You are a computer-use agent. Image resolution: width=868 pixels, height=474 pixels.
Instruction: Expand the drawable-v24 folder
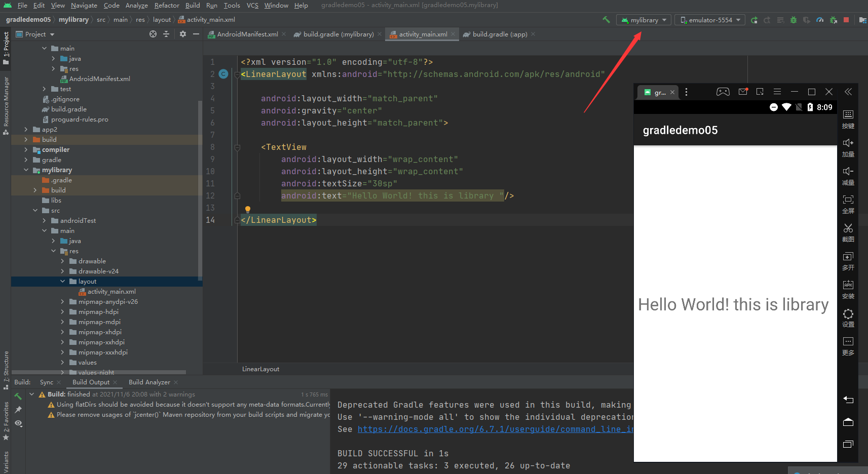tap(62, 271)
